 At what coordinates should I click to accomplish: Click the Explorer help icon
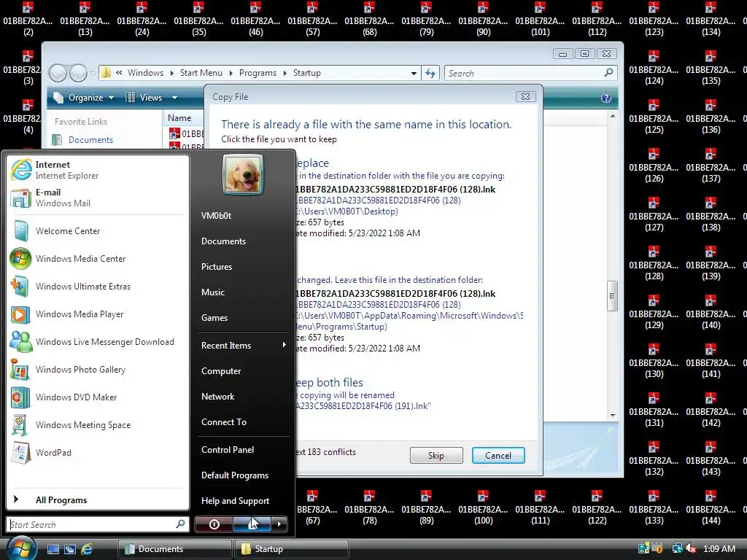[606, 98]
